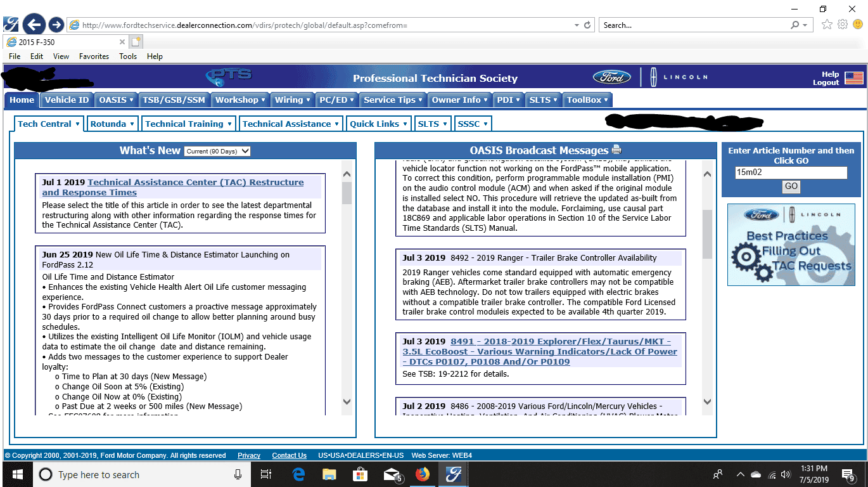Open File Explorer from taskbar
The width and height of the screenshot is (868, 487).
pos(329,474)
